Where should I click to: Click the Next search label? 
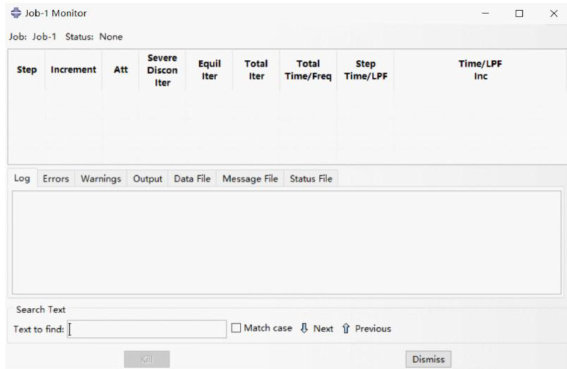323,328
